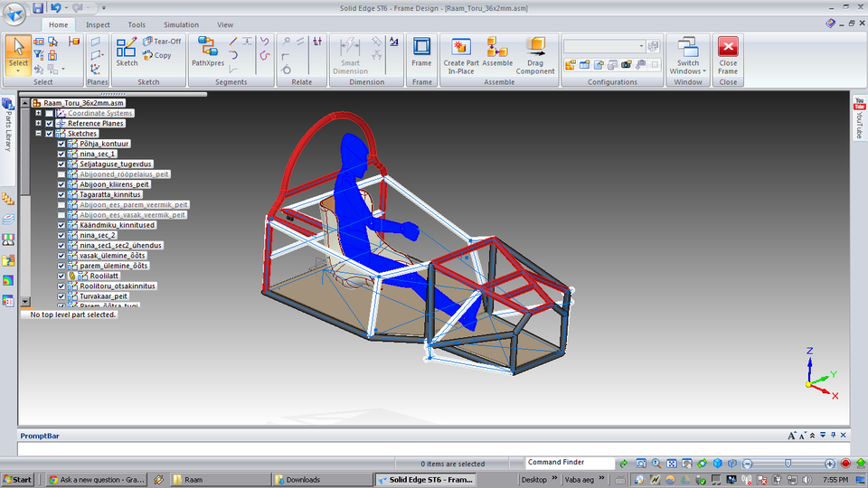
Task: Click the PathFinder scroll down arrow
Action: point(25,302)
